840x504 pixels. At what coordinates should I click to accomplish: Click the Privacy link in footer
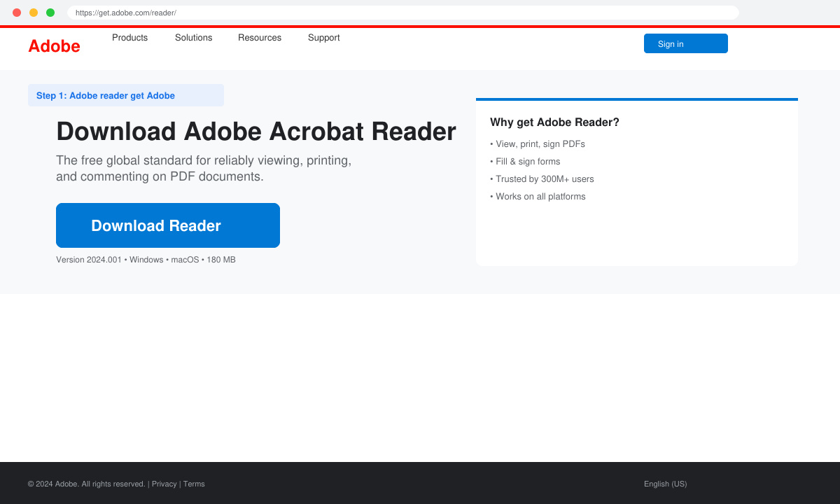tap(164, 484)
